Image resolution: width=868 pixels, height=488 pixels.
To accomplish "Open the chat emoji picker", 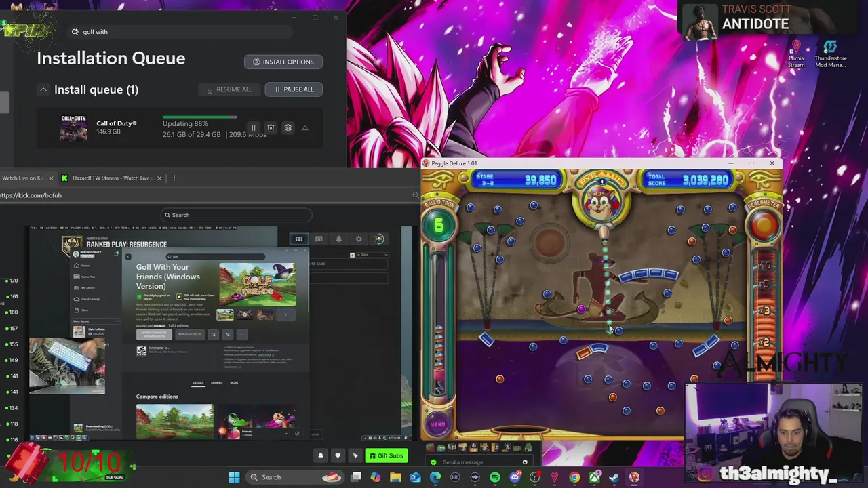I will (525, 462).
